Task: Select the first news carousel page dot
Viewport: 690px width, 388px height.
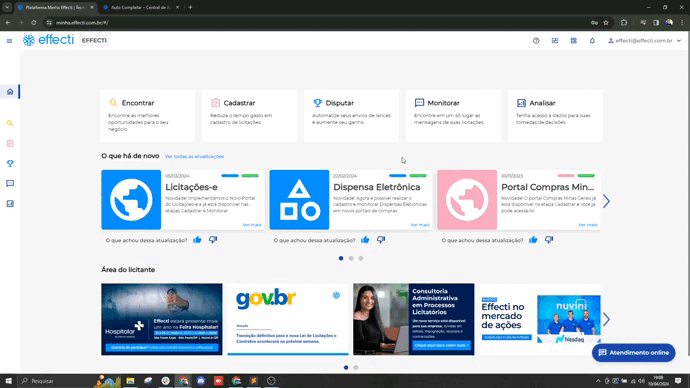Action: (341, 258)
